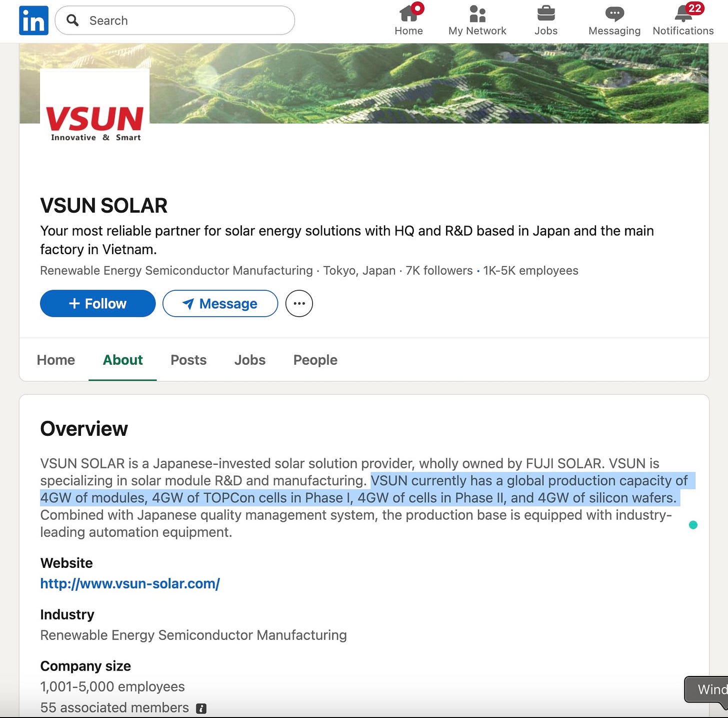Switch to the Home tab of the company page
The height and width of the screenshot is (718, 728).
pyautogui.click(x=56, y=360)
